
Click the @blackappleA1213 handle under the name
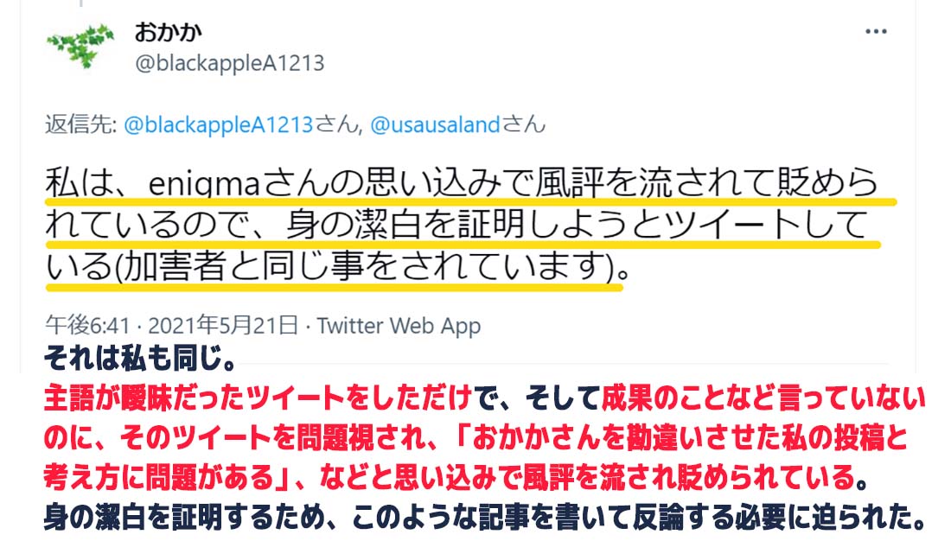point(230,63)
